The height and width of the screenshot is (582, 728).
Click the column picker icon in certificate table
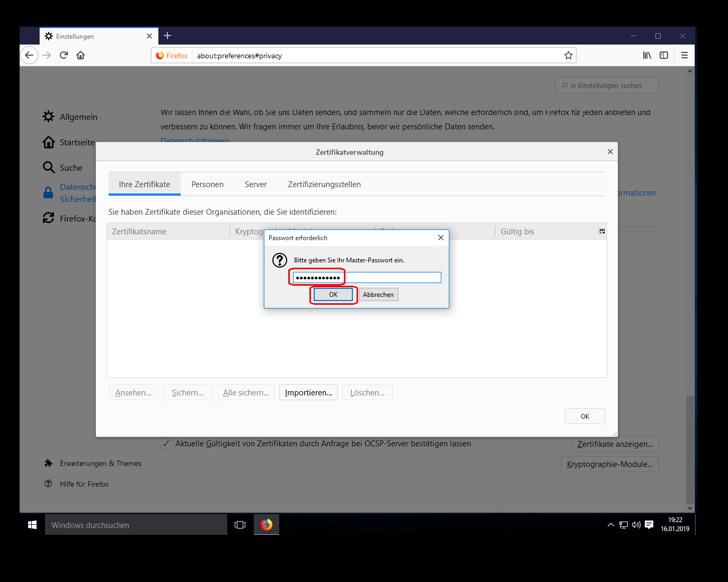tap(602, 231)
